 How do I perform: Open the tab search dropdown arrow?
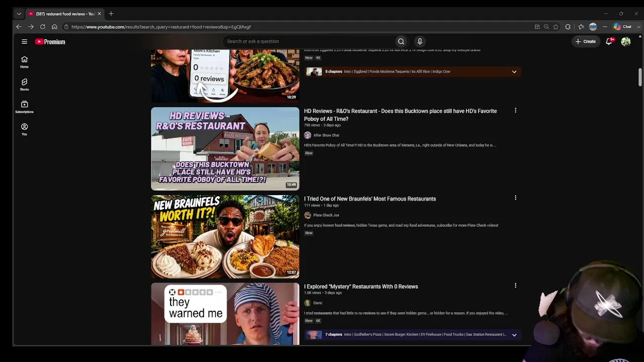point(19,14)
